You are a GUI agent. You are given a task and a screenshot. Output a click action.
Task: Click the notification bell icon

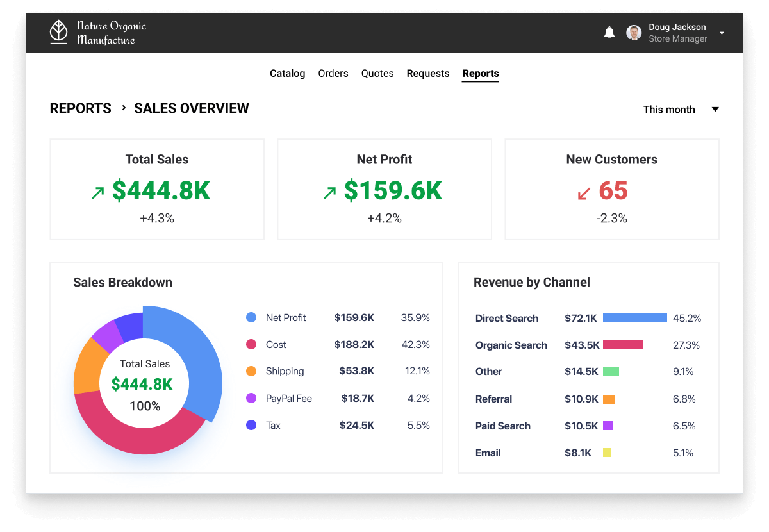[x=609, y=33]
